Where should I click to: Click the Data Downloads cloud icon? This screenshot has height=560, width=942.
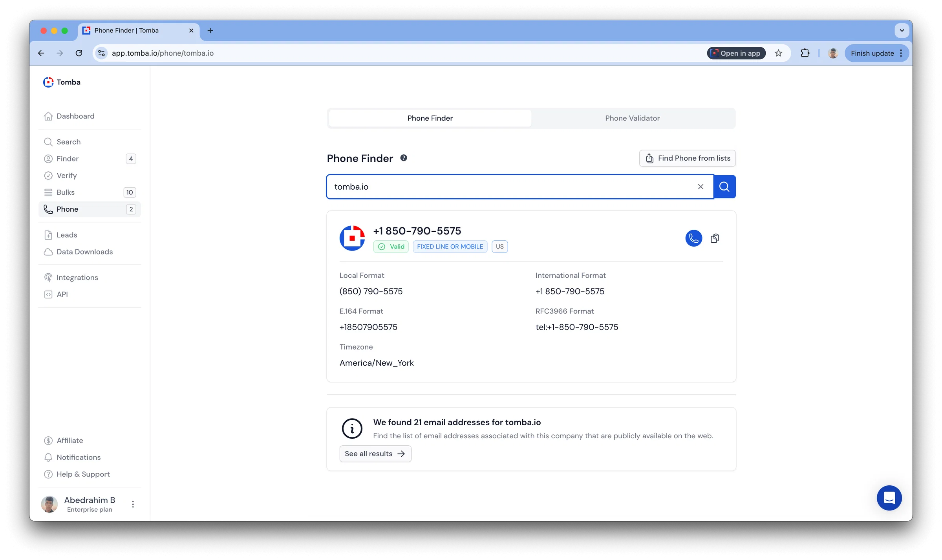(x=48, y=252)
